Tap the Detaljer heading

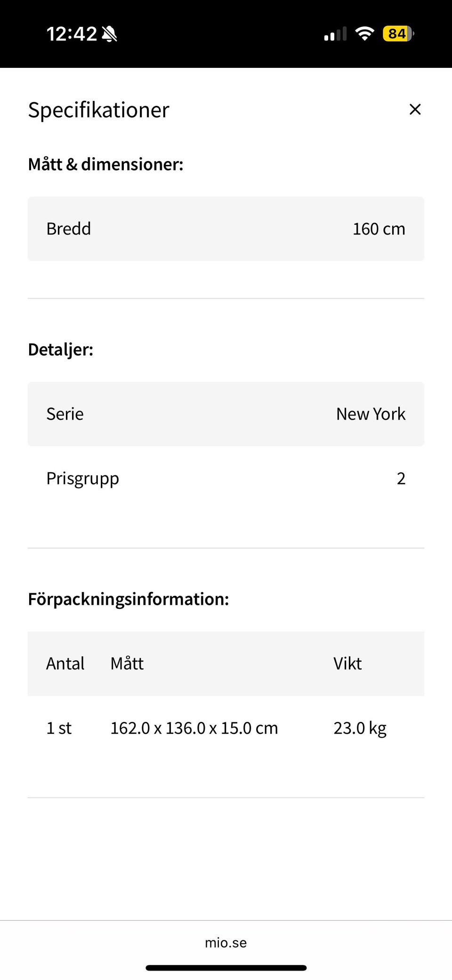pyautogui.click(x=61, y=349)
